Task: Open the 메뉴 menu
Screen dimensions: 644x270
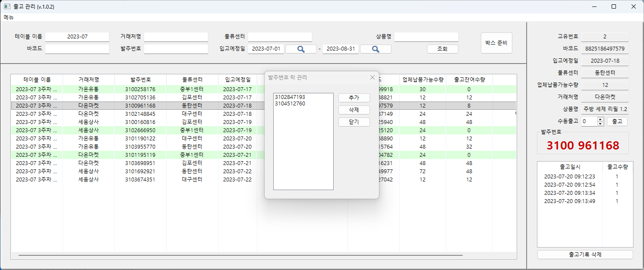Action: click(x=9, y=17)
